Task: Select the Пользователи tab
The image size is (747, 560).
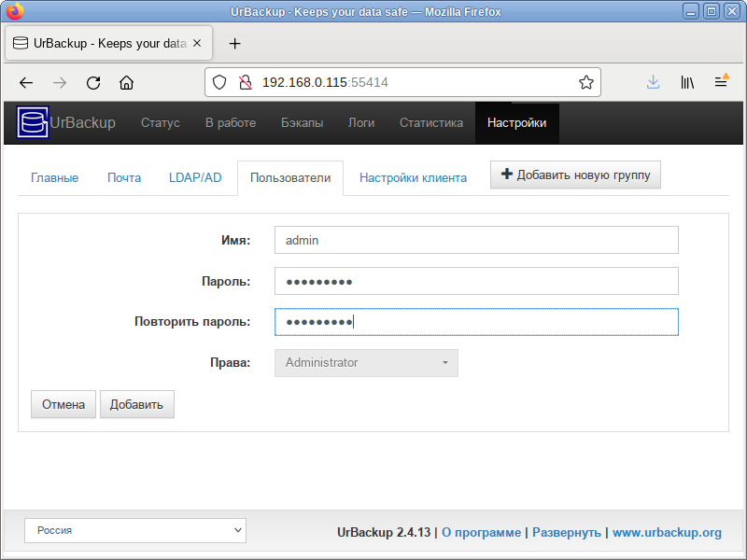Action: click(290, 177)
